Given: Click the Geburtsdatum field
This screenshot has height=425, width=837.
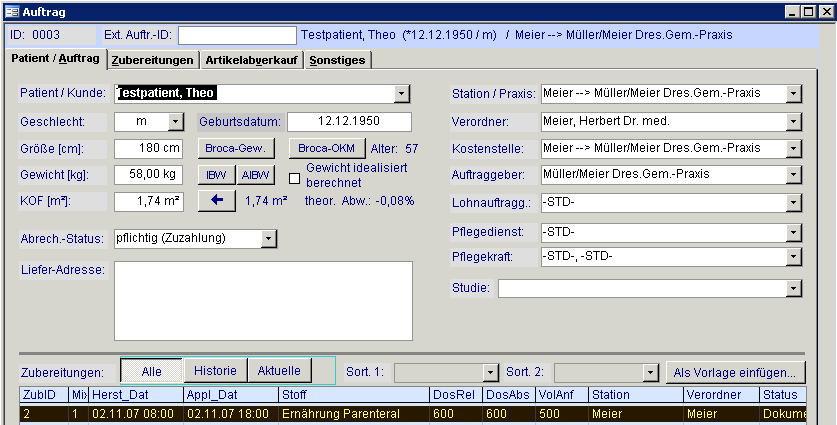Looking at the screenshot, I should (349, 122).
